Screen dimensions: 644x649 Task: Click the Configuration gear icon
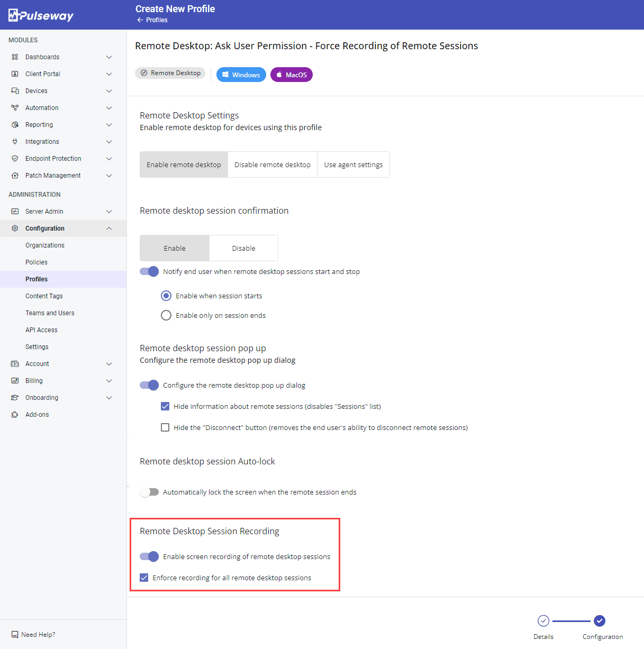15,228
